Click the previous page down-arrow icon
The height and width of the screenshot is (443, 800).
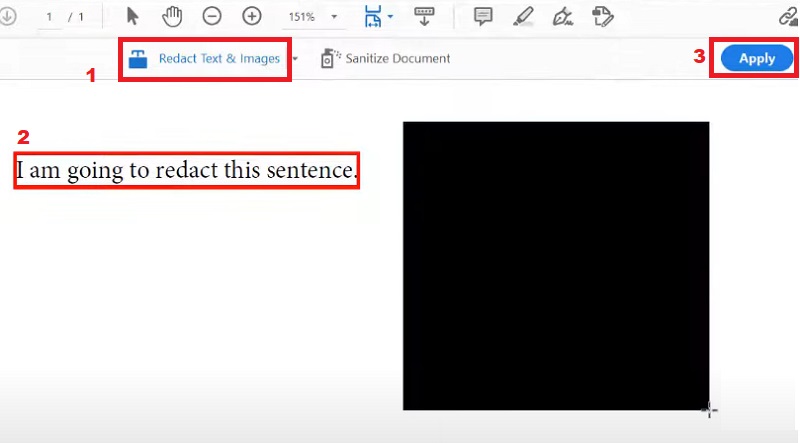[x=8, y=16]
